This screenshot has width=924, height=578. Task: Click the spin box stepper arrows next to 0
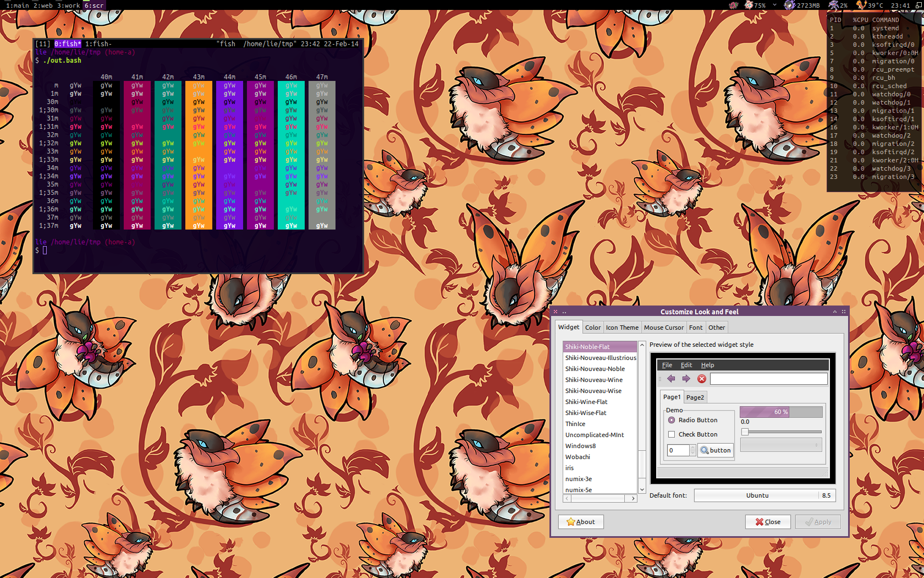(693, 450)
